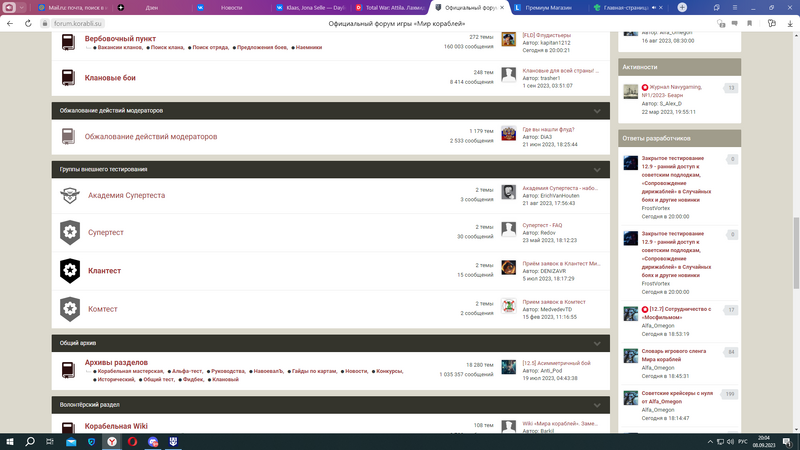
Task: Collapse the Обжалование действий модераторов section
Action: click(x=597, y=111)
